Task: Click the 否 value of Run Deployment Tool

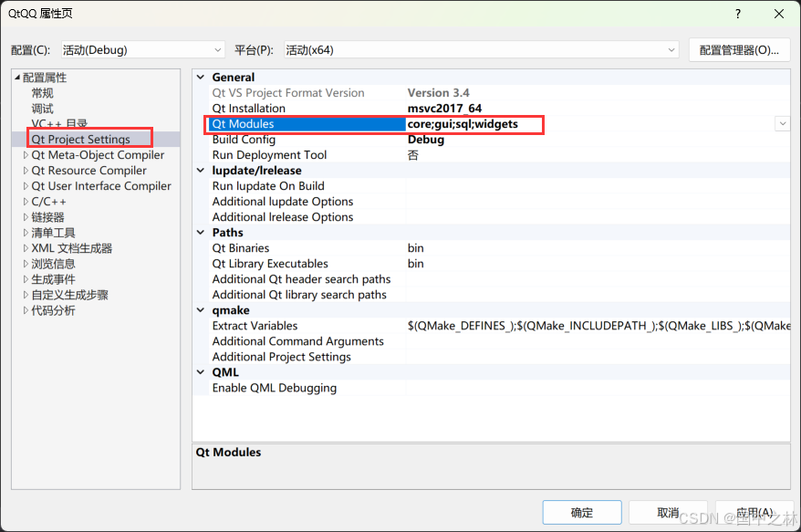Action: (412, 155)
